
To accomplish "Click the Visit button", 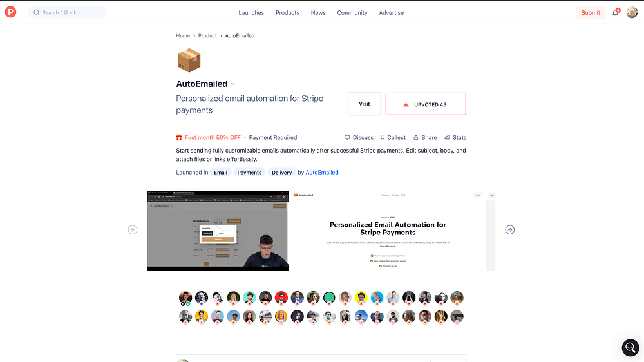I will (x=365, y=104).
